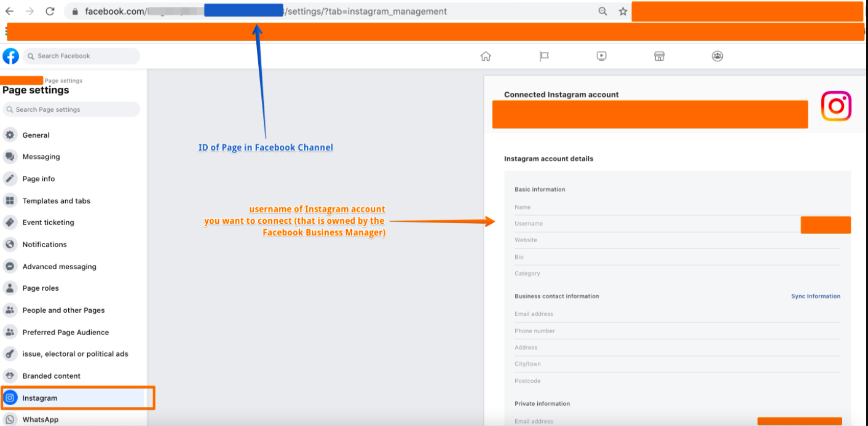Click the Instagram sidebar icon
868x426 pixels.
(x=10, y=398)
